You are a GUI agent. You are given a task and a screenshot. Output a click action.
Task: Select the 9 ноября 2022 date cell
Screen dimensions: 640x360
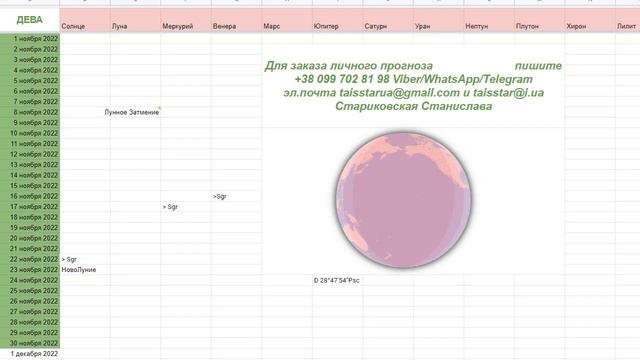(x=30, y=123)
